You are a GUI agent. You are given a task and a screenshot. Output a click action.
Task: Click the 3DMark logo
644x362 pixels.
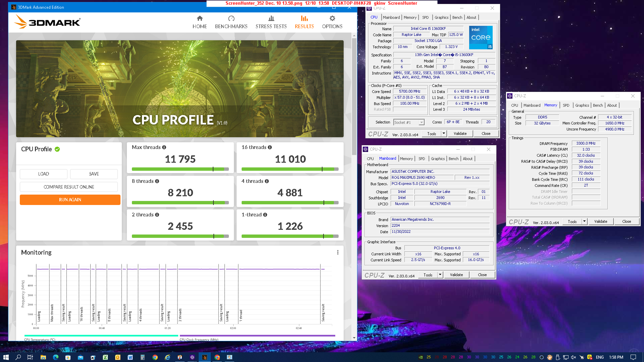coord(47,22)
